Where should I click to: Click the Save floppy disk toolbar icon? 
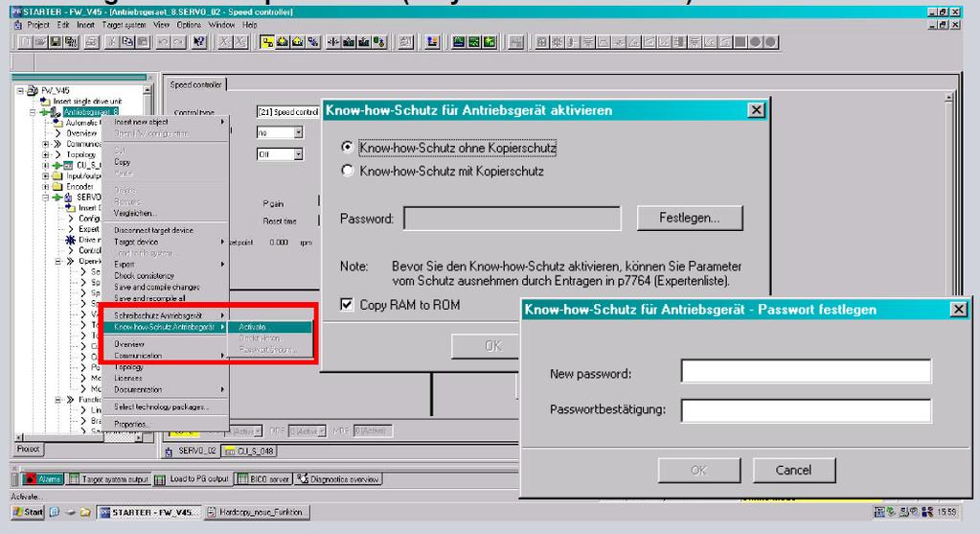[x=56, y=42]
